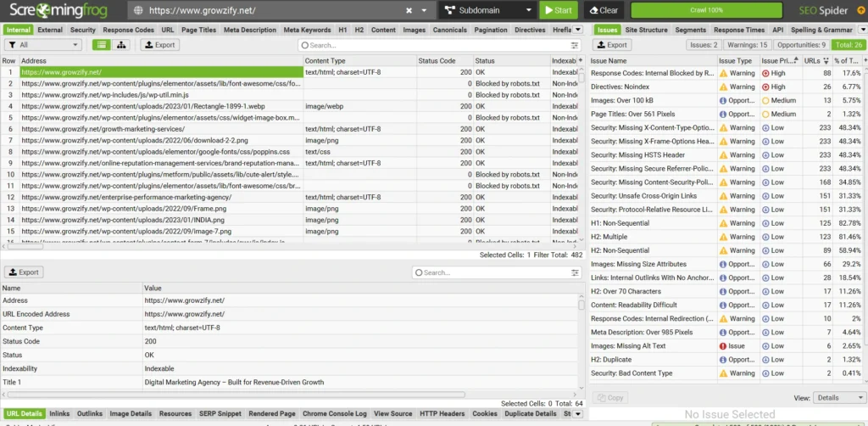Click opportunity icon for H2: Over 70 Characters

(x=723, y=291)
